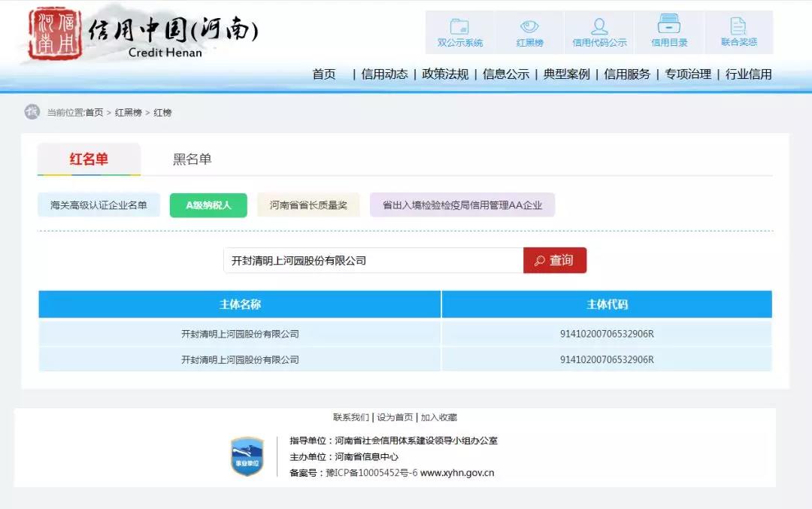Switch to the 黑名单 tab
The image size is (812, 509).
coord(192,159)
